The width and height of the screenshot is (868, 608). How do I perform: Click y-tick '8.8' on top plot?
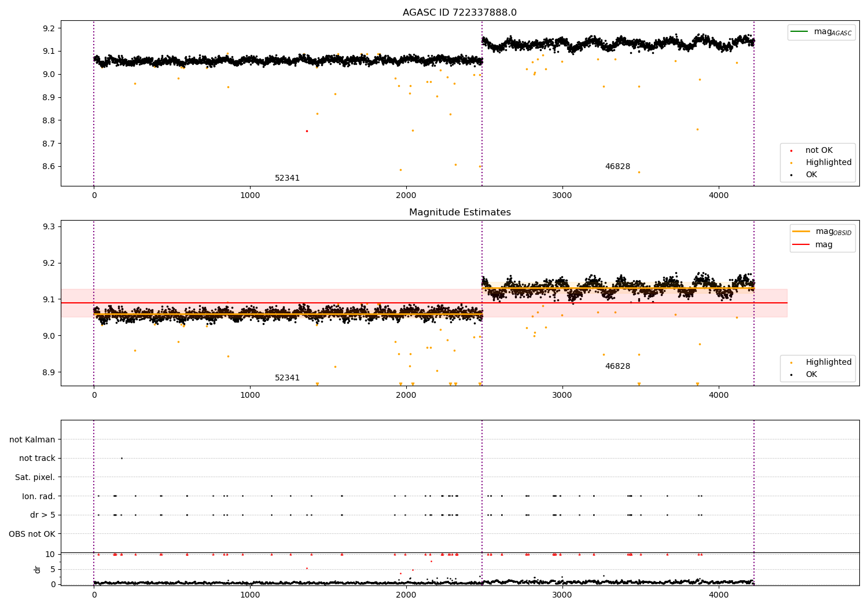[49, 120]
